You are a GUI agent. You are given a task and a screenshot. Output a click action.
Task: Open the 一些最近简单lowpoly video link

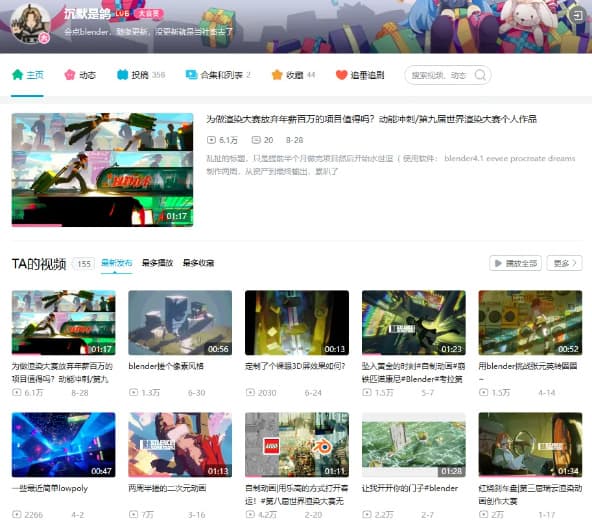50,488
